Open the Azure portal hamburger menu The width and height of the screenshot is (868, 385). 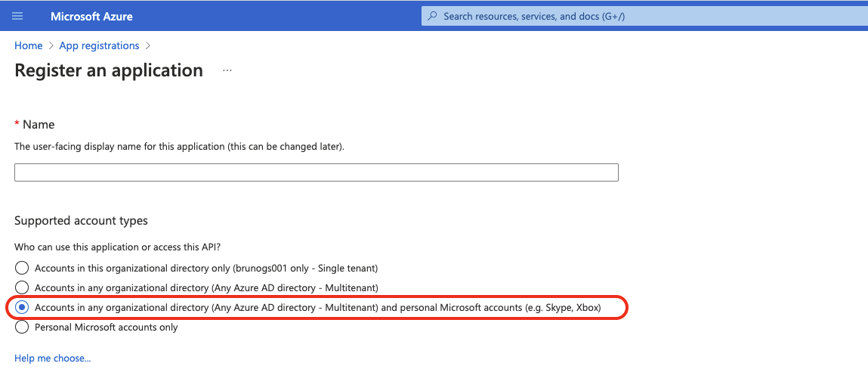click(x=17, y=16)
